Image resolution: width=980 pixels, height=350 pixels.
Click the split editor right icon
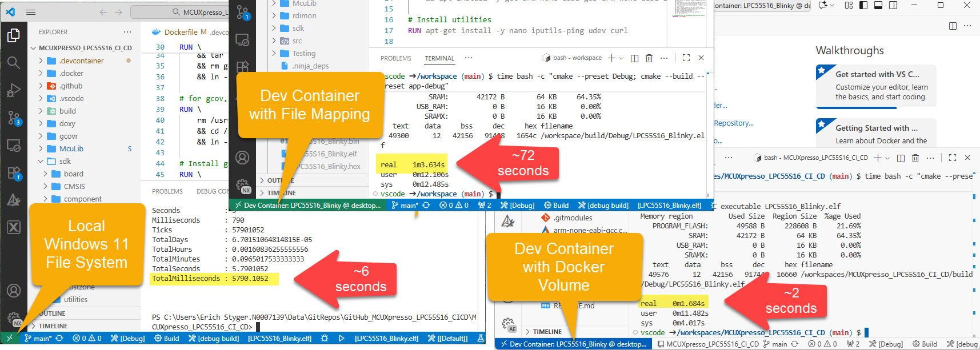coord(953,26)
